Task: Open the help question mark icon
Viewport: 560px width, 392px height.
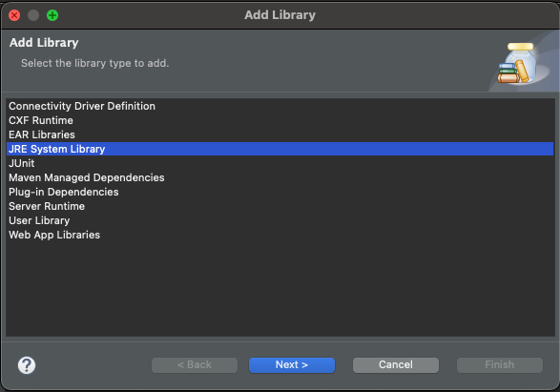Action: (x=27, y=365)
